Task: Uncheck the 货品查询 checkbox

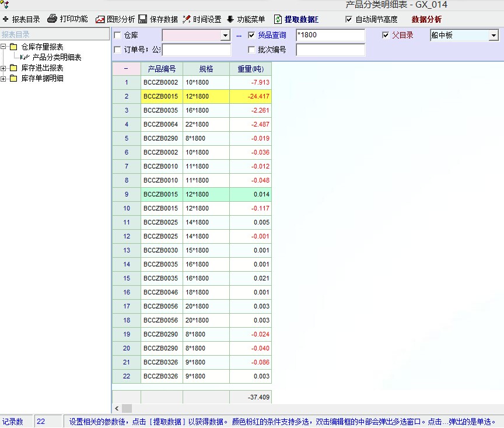Action: tap(252, 35)
